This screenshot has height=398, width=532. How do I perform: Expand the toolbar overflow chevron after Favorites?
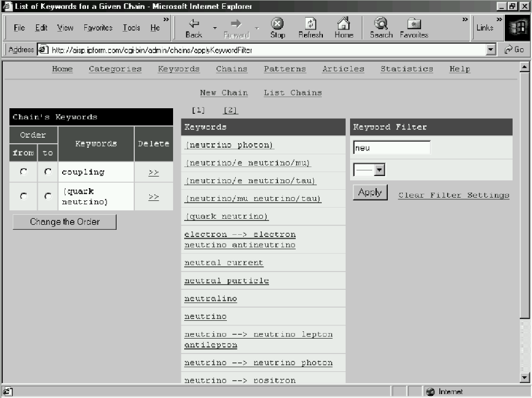(465, 19)
